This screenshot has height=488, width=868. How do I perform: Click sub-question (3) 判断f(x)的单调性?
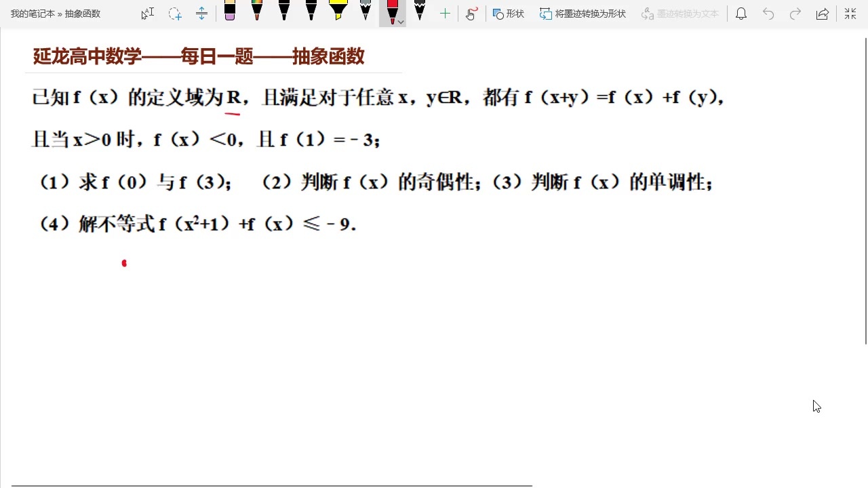[602, 182]
